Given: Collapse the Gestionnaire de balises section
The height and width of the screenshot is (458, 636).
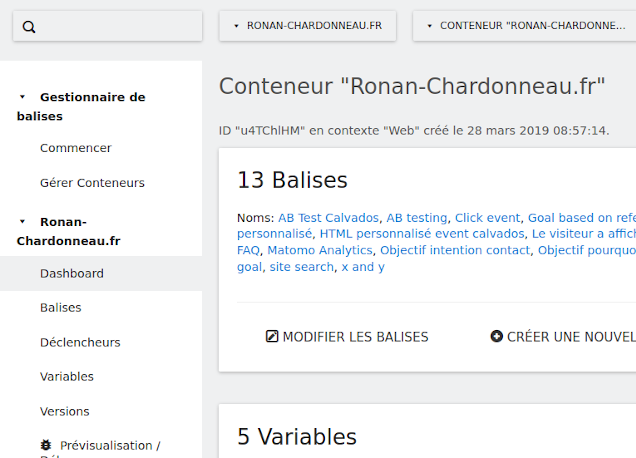Looking at the screenshot, I should tap(23, 98).
